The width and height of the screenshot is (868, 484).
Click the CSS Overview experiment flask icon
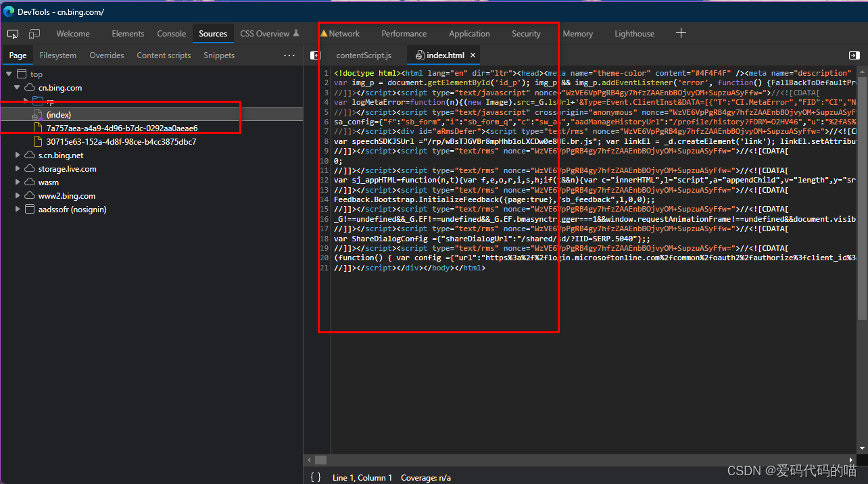coord(295,34)
